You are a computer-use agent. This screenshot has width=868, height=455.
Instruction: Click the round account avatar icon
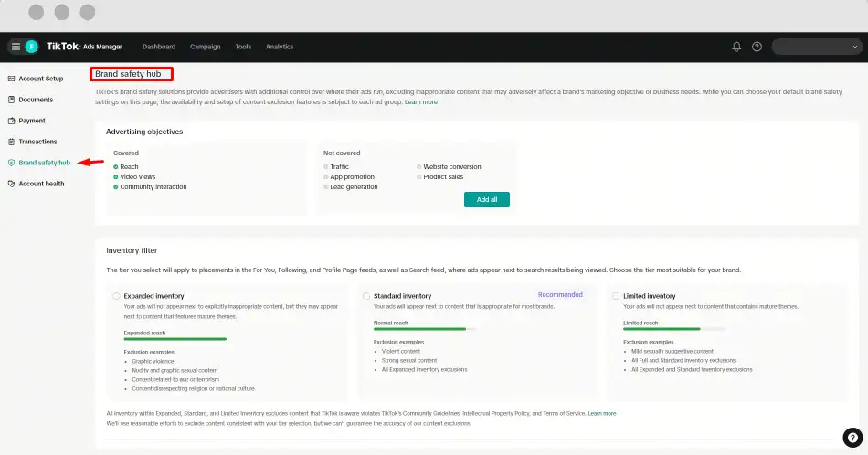tap(32, 47)
